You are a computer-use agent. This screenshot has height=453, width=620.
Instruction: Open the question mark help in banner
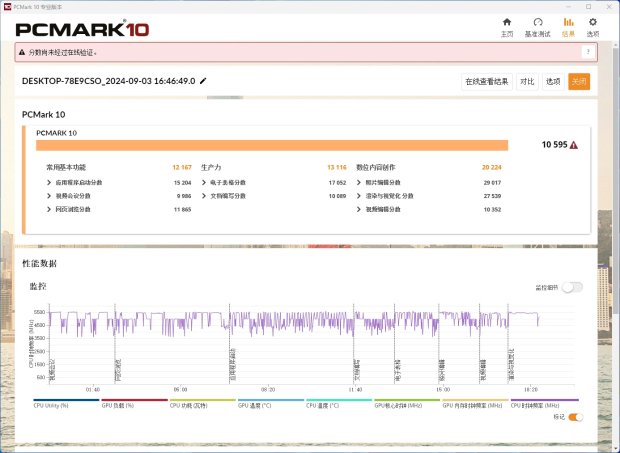588,52
